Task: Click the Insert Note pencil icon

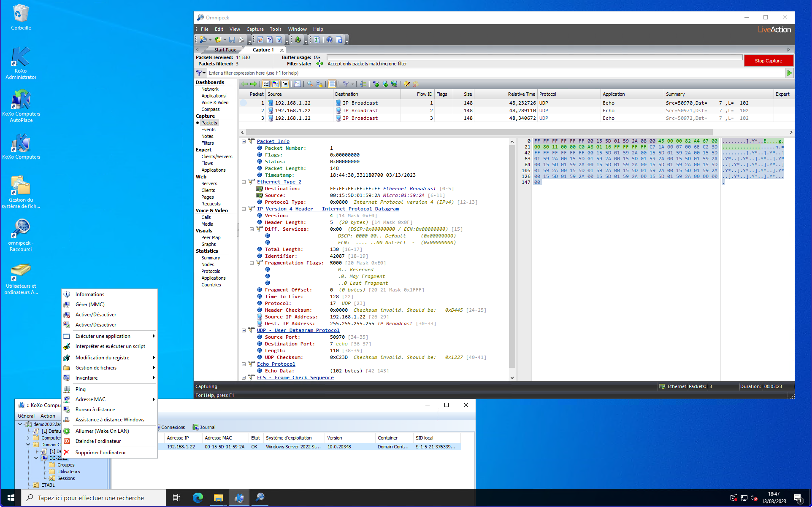Action: pos(407,84)
